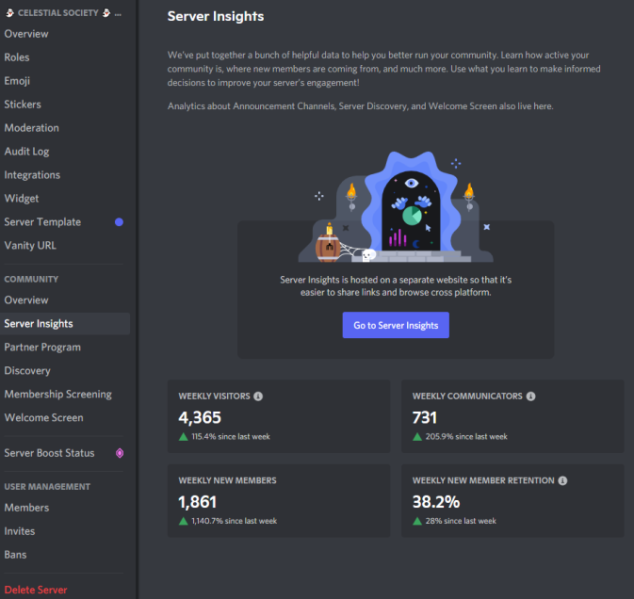
Task: Click the 'hosted on a separate website' text
Action: click(x=395, y=286)
